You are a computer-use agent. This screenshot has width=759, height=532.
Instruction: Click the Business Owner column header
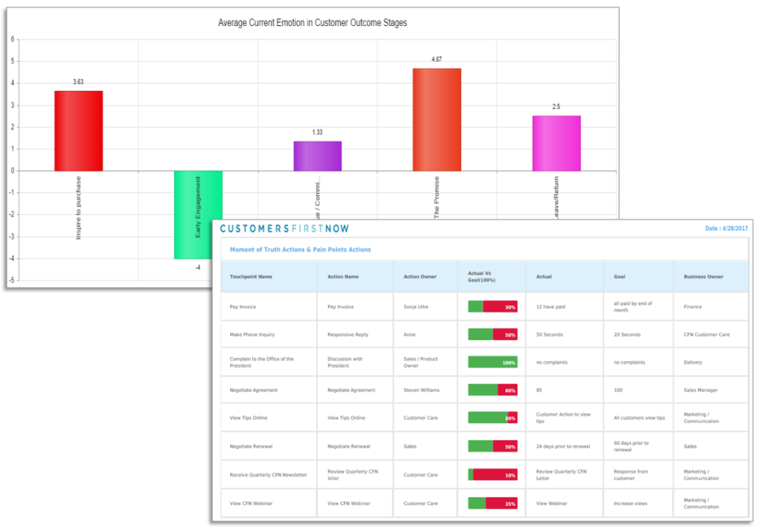704,275
